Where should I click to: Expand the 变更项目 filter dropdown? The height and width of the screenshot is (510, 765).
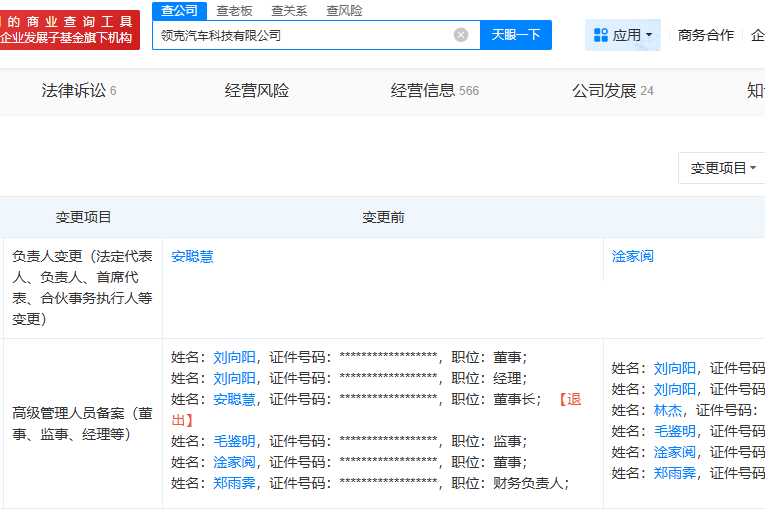[x=723, y=168]
